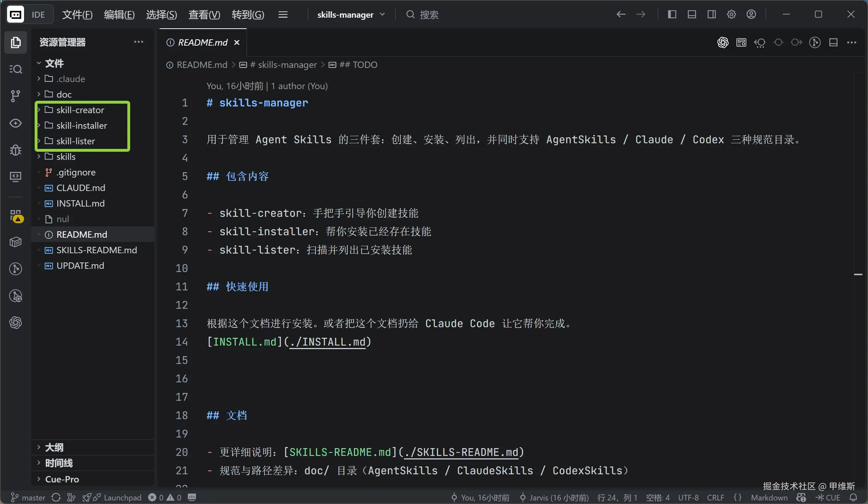Open the skills-manager project dropdown
The image size is (868, 504).
[351, 15]
